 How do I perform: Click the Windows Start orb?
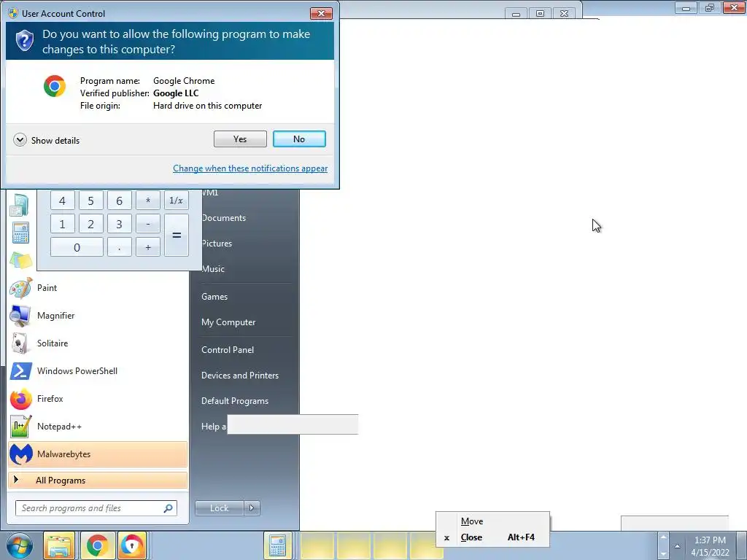(x=19, y=545)
